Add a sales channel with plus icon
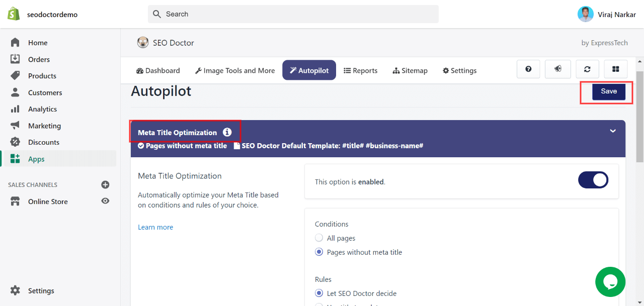This screenshot has width=644, height=306. coord(105,184)
